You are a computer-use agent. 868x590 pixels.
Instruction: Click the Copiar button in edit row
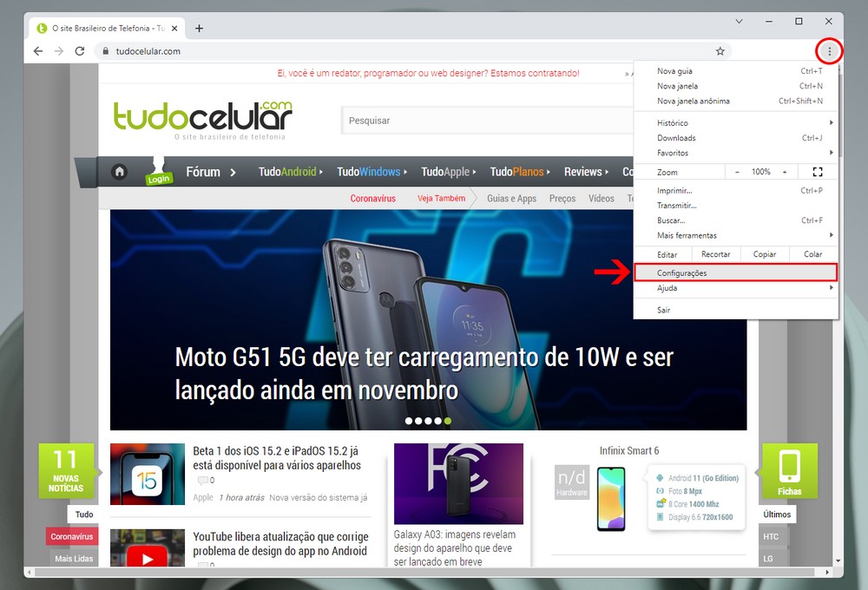[764, 254]
